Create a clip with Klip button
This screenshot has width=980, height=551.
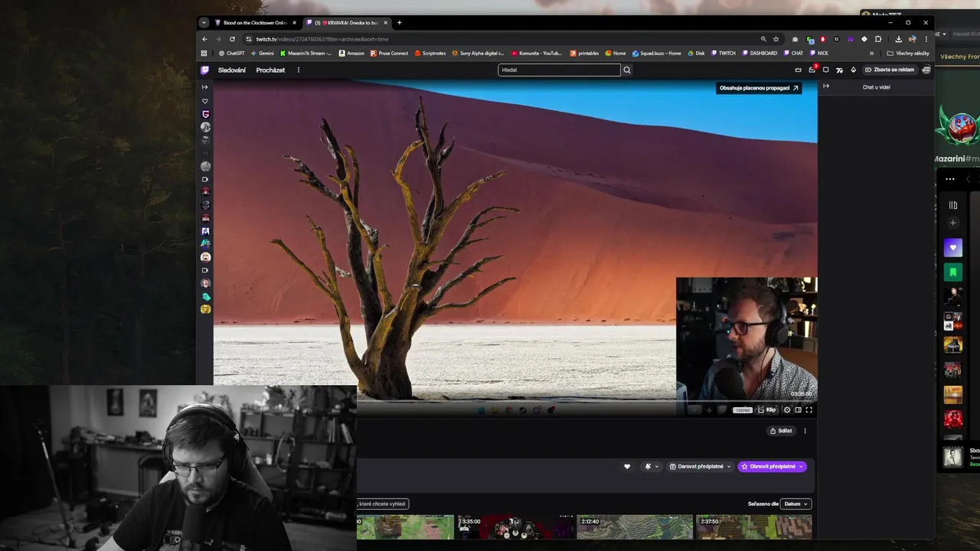coord(766,409)
